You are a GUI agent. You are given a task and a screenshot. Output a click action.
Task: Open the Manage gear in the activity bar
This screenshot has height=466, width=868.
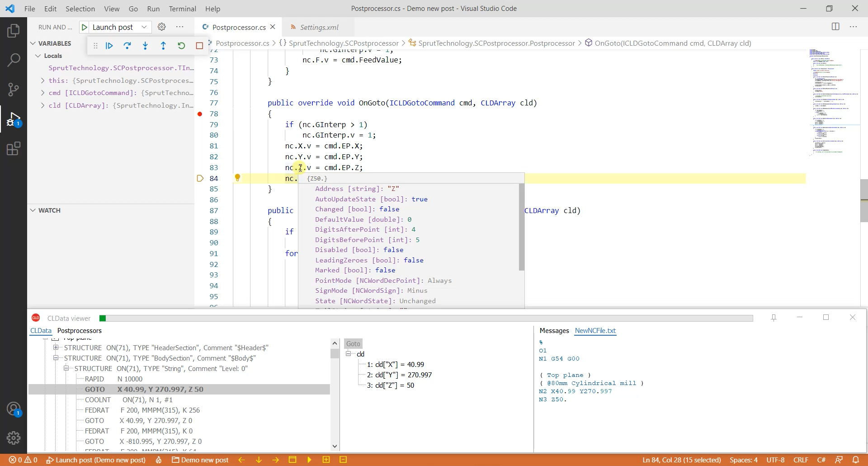pyautogui.click(x=14, y=438)
